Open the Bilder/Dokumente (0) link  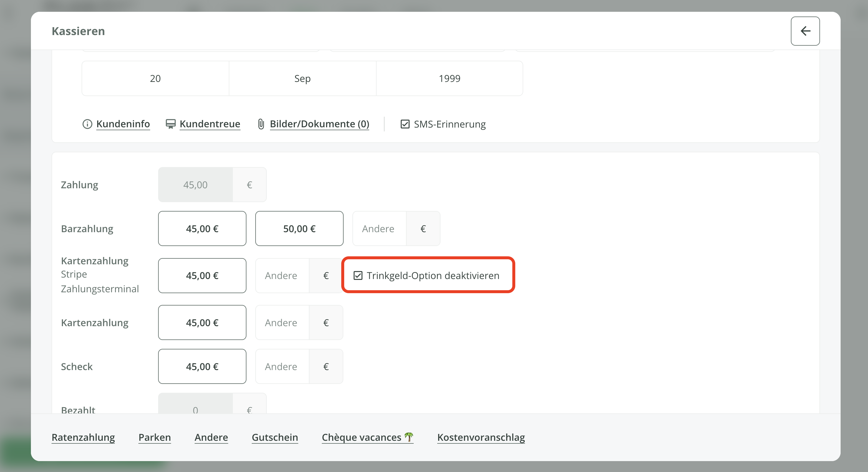click(x=319, y=124)
